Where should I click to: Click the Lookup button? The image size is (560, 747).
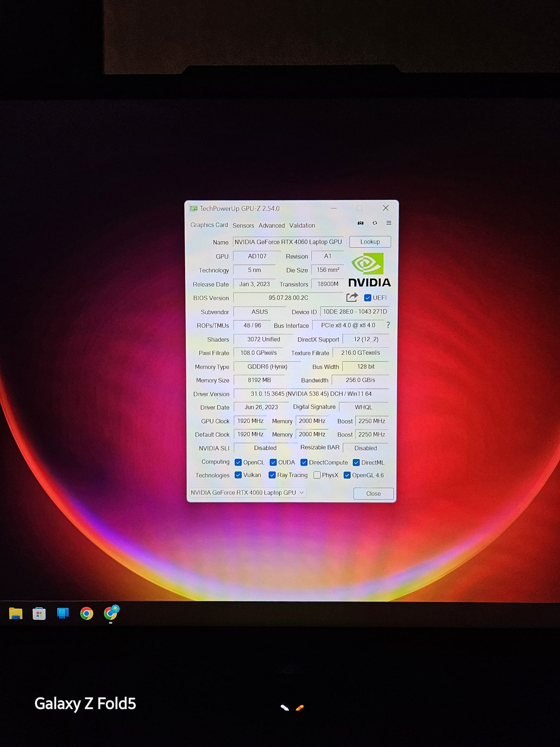pyautogui.click(x=370, y=242)
